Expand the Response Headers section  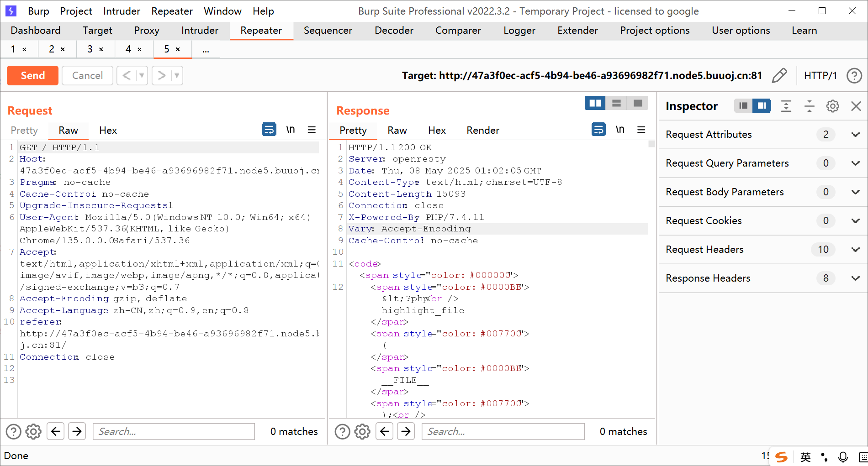[x=855, y=278]
